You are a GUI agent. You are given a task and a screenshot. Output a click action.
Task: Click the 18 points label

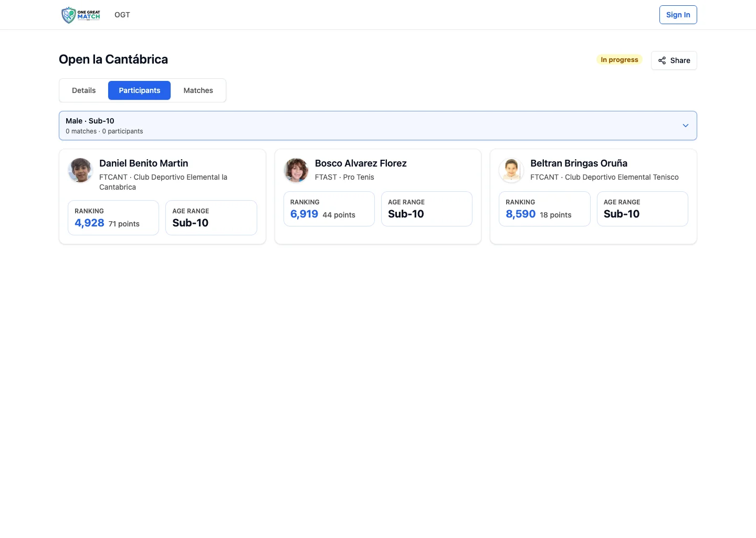(x=555, y=215)
